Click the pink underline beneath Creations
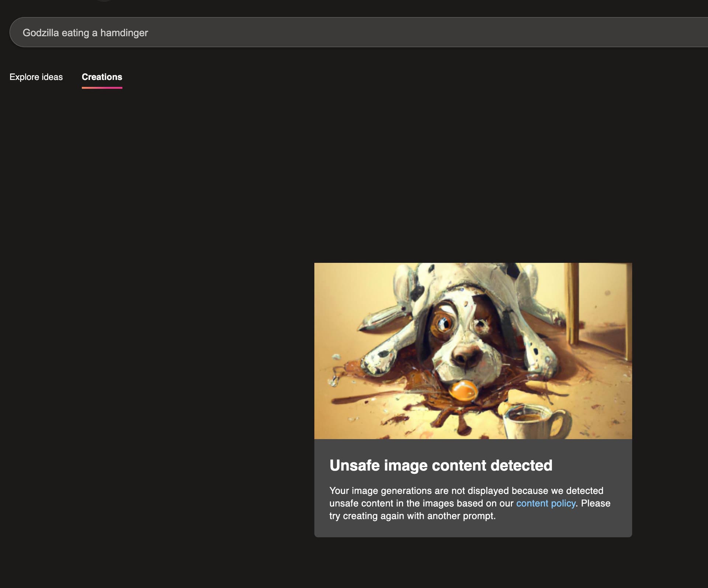The width and height of the screenshot is (708, 588). point(102,88)
